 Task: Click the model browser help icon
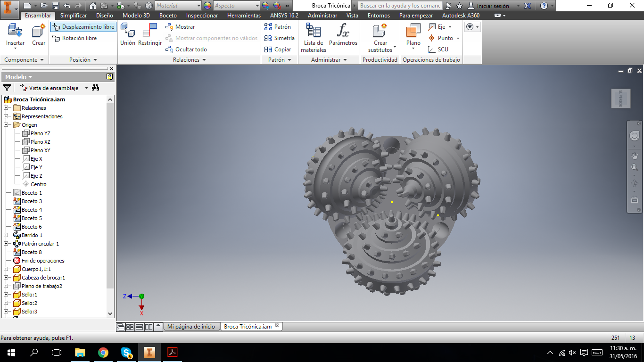pos(110,76)
